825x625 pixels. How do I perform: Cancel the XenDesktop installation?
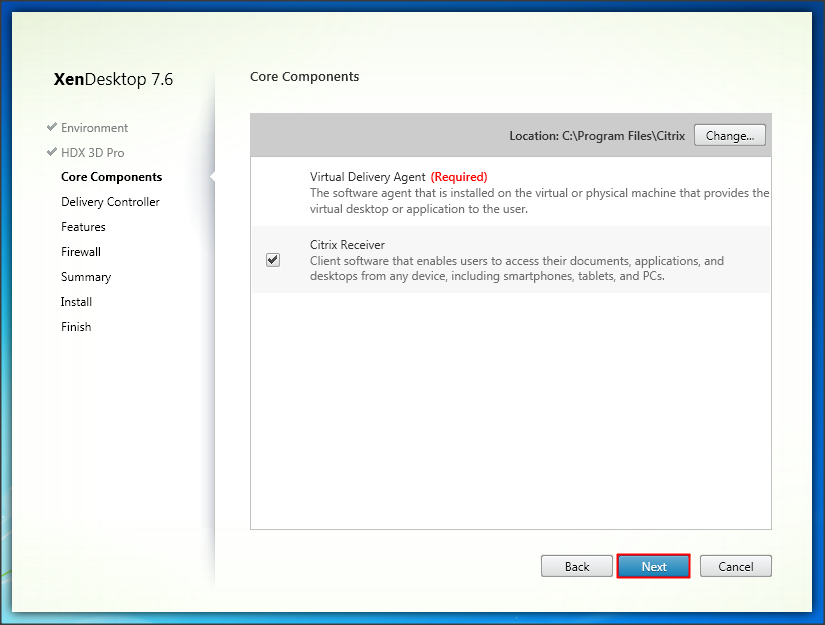(x=735, y=566)
